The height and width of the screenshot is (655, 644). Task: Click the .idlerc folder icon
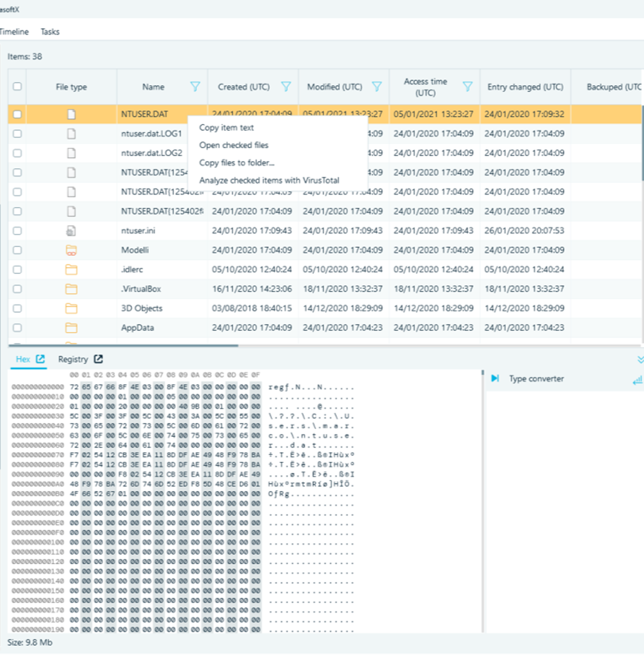71,269
